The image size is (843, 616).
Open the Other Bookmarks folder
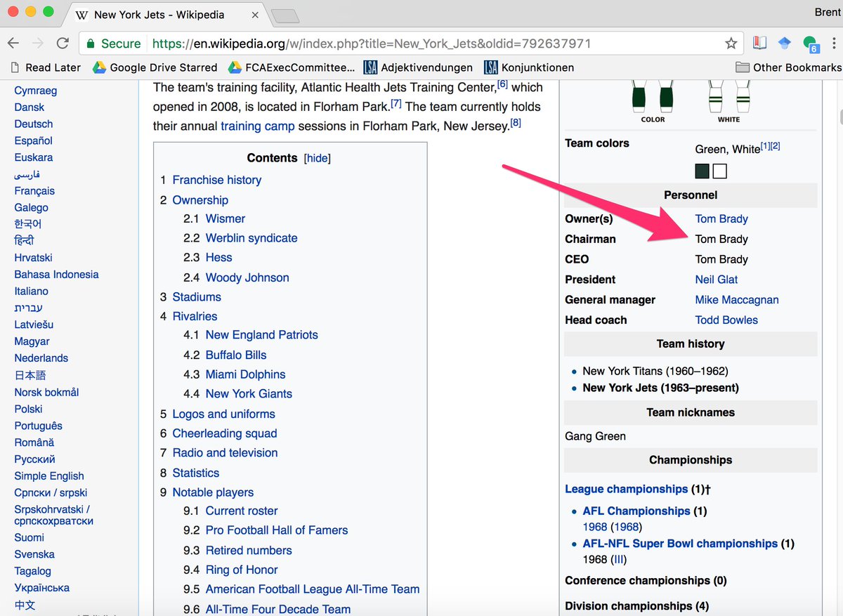pos(788,67)
